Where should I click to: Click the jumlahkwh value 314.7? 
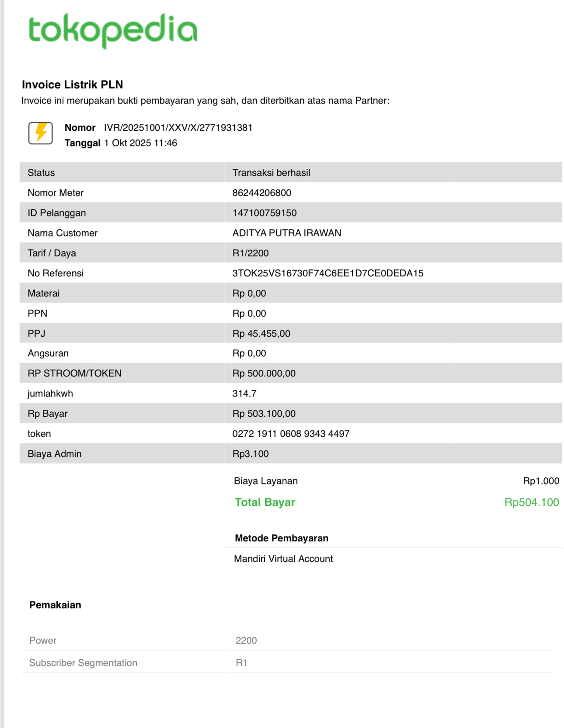click(244, 394)
